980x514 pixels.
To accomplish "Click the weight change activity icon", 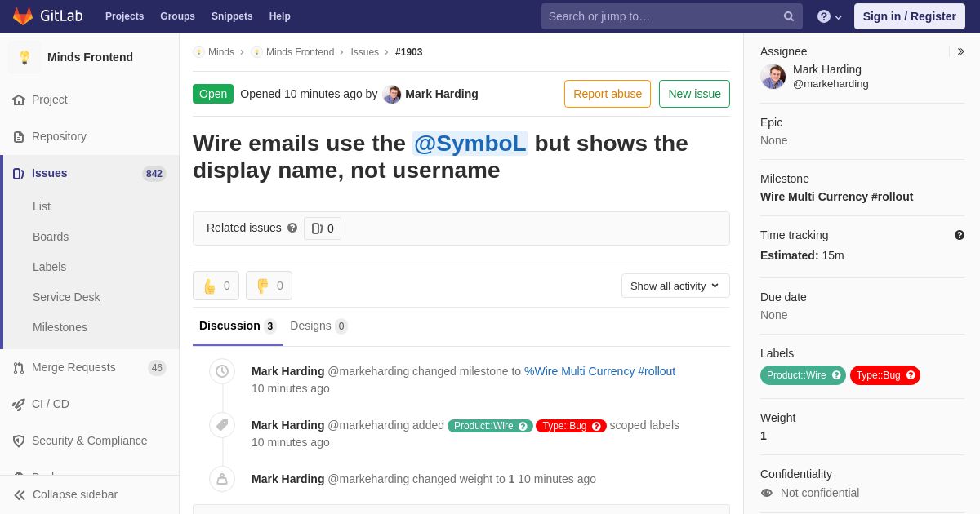I will tap(222, 479).
